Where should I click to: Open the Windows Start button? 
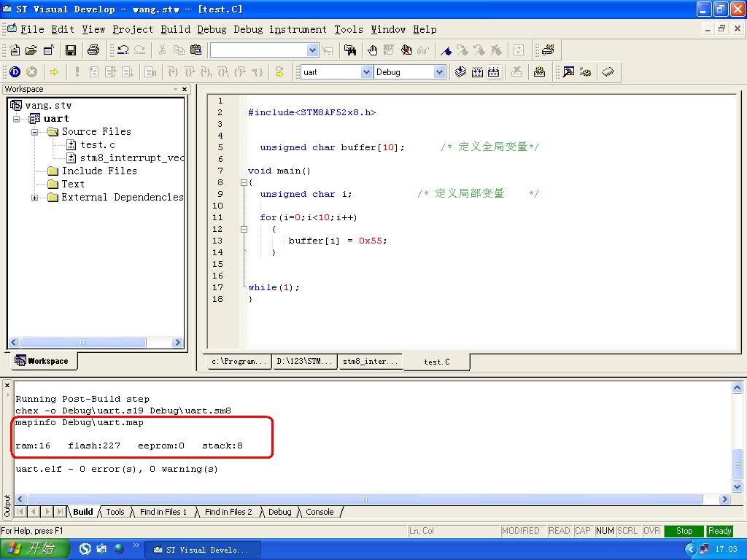point(34,549)
